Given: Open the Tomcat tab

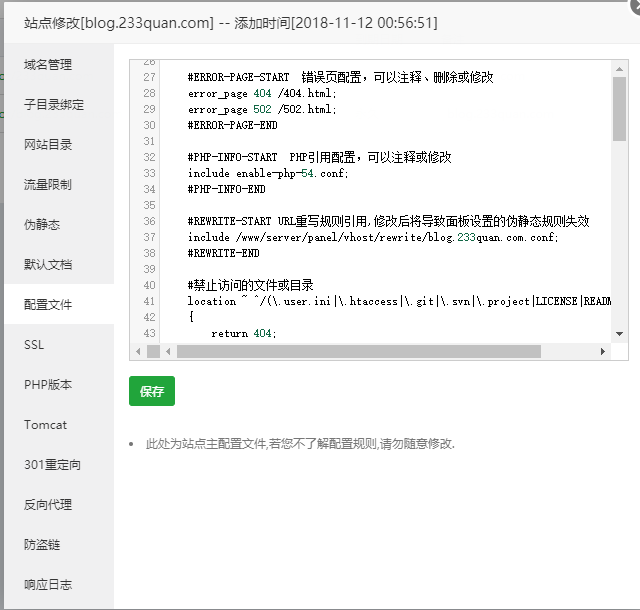Looking at the screenshot, I should tap(45, 425).
